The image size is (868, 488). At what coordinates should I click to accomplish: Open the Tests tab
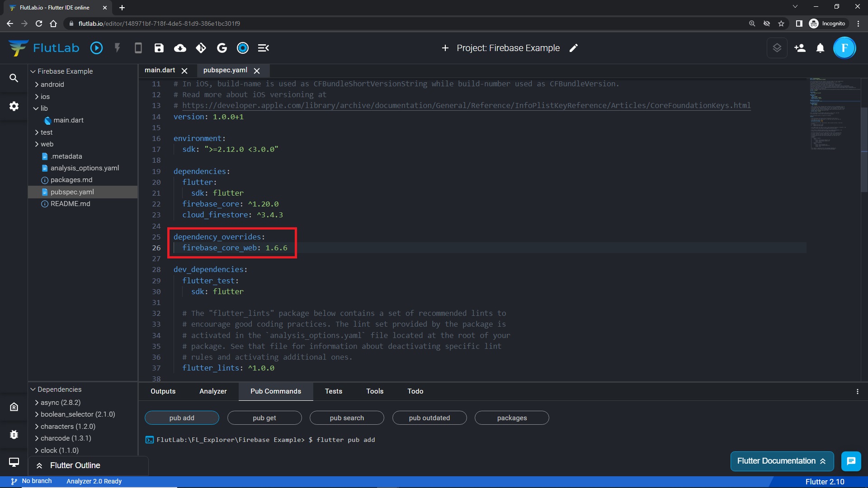click(x=334, y=391)
